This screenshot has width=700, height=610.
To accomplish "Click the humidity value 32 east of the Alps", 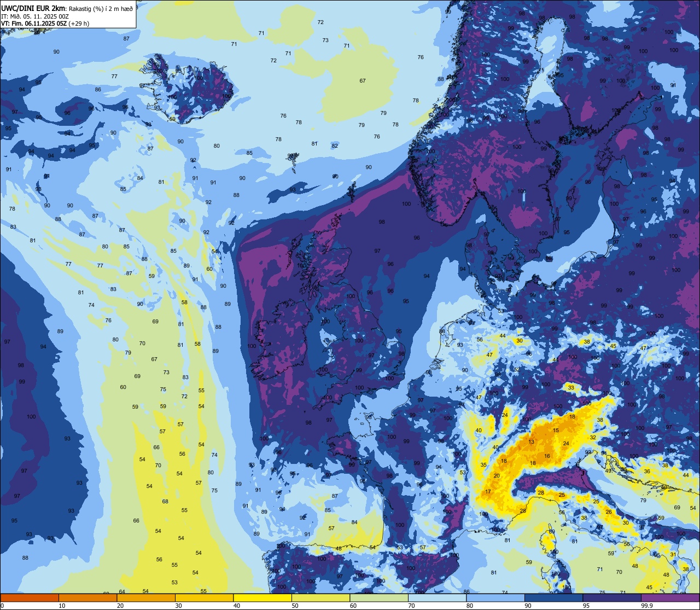I will pyautogui.click(x=593, y=438).
